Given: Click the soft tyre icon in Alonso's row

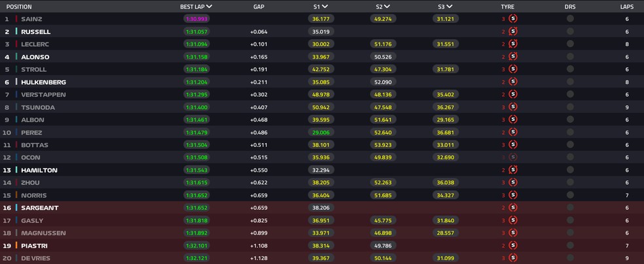Looking at the screenshot, I should tap(513, 57).
